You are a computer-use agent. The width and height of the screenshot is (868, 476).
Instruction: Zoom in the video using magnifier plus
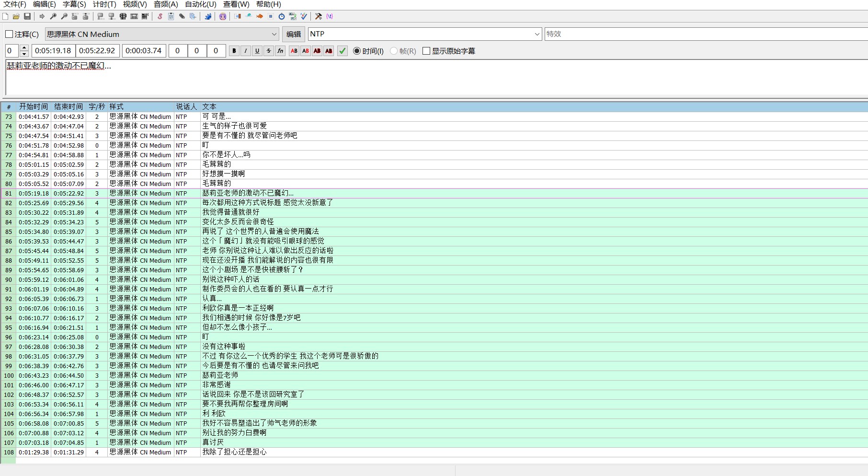click(x=53, y=16)
